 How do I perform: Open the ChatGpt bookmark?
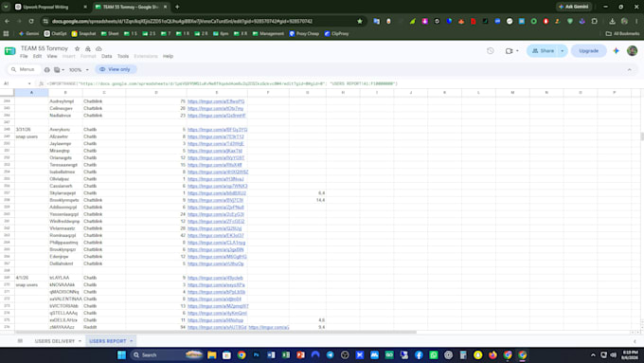click(56, 34)
